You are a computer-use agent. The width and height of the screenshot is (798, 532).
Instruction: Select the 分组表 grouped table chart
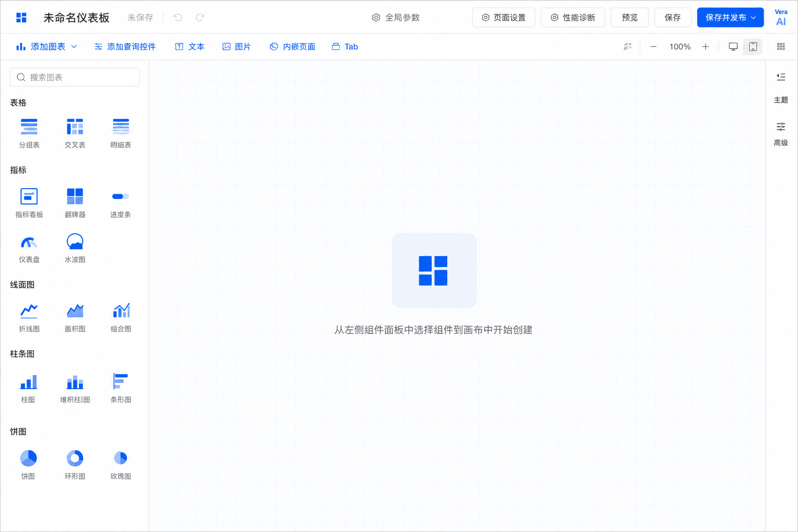coord(29,133)
